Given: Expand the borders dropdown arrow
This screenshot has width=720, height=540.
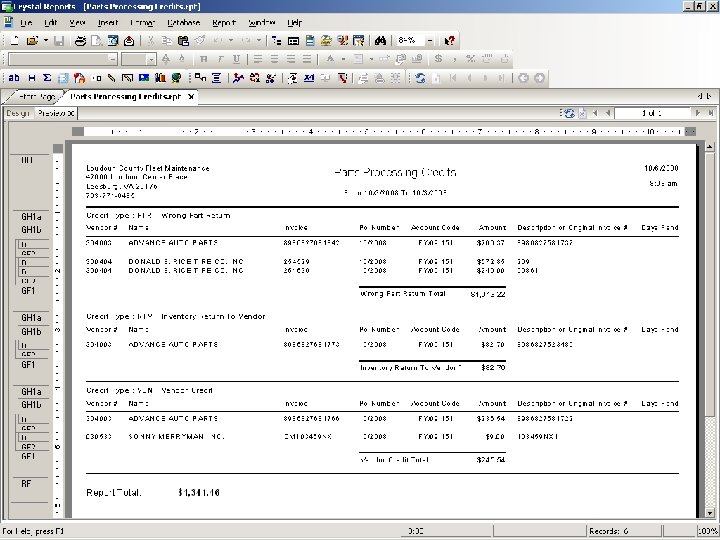Looking at the screenshot, I should pyautogui.click(x=371, y=59).
